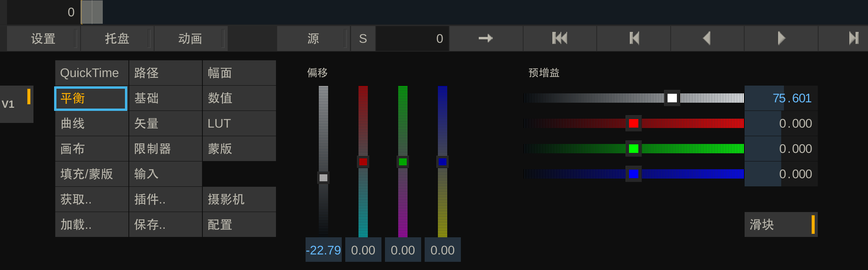
Task: Click the green offset 0.00 value field
Action: coord(403,250)
